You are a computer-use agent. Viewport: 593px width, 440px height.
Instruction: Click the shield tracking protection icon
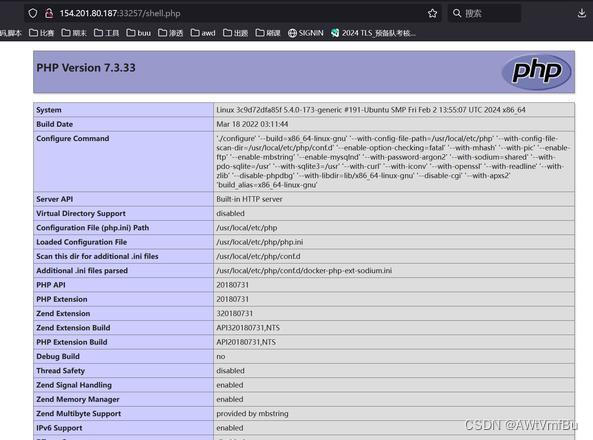click(x=33, y=13)
